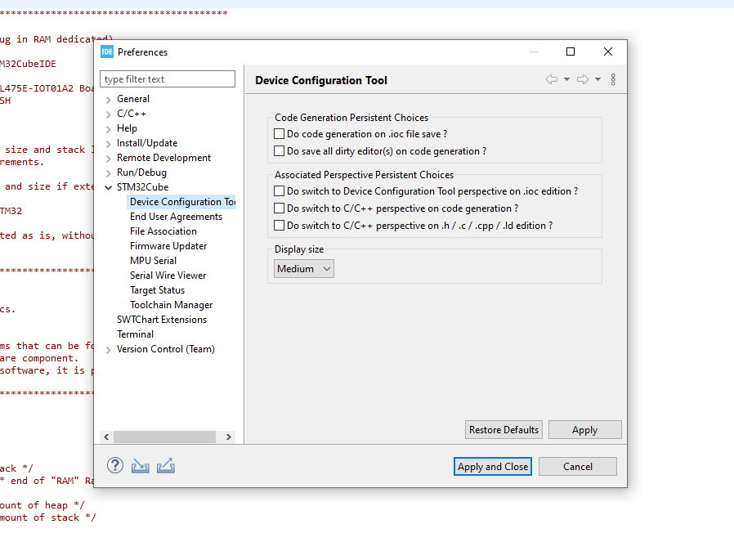Click the import preferences icon

pos(140,466)
